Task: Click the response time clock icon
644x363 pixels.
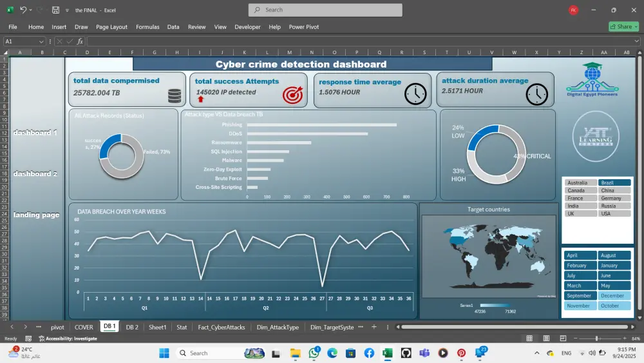Action: (x=415, y=94)
